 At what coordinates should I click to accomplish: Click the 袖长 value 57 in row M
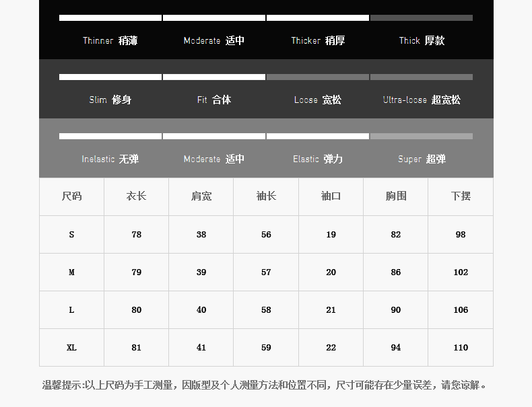point(266,272)
